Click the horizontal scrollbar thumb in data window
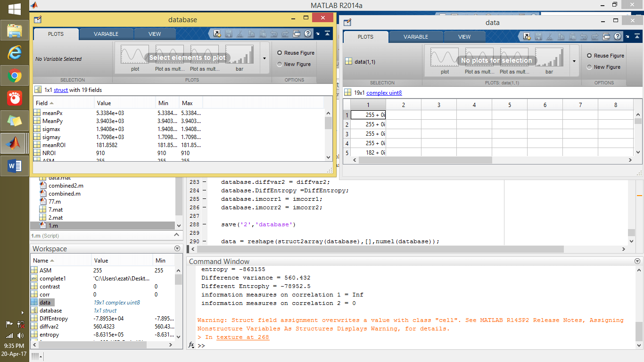This screenshot has width=644, height=362. click(x=425, y=160)
